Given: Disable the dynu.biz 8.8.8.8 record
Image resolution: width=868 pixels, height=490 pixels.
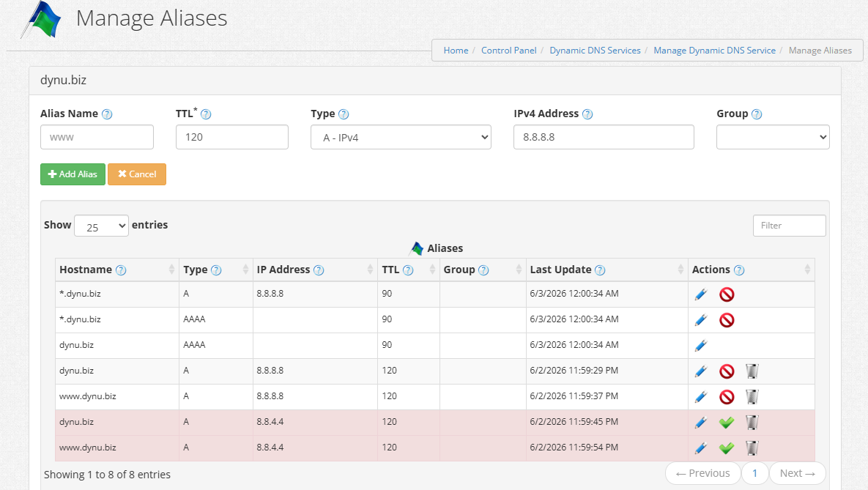Looking at the screenshot, I should coord(727,371).
